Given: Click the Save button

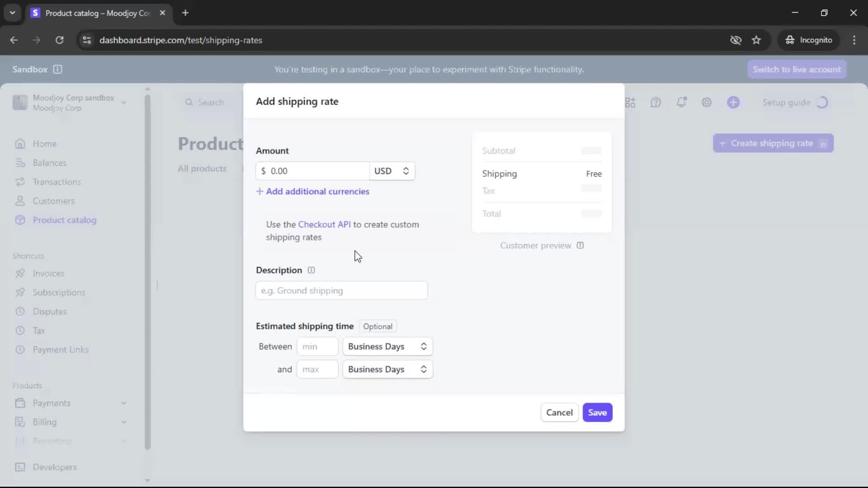Looking at the screenshot, I should click(597, 413).
